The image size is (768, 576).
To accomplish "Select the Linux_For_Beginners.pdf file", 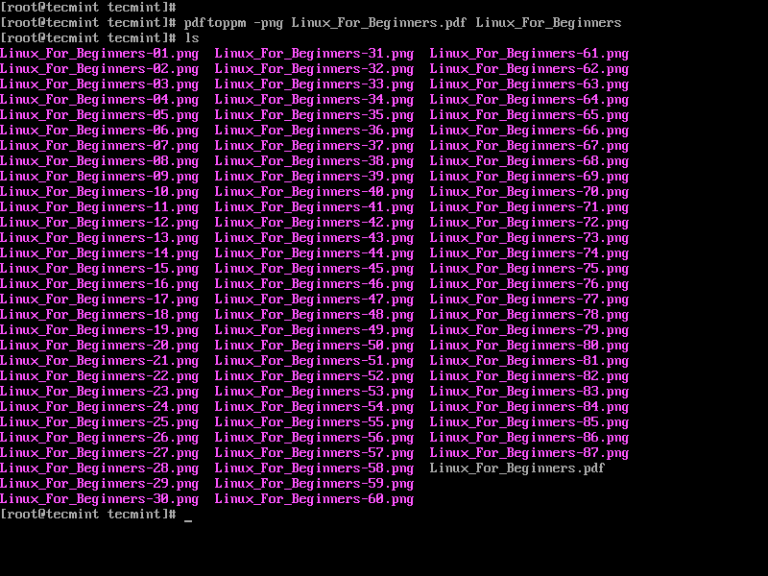I will 517,468.
